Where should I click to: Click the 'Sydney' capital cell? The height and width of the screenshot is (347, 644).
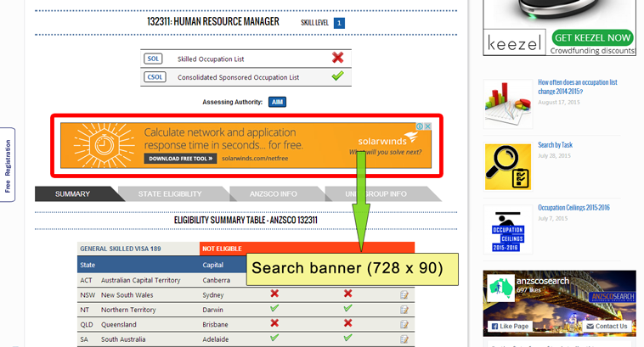click(212, 295)
